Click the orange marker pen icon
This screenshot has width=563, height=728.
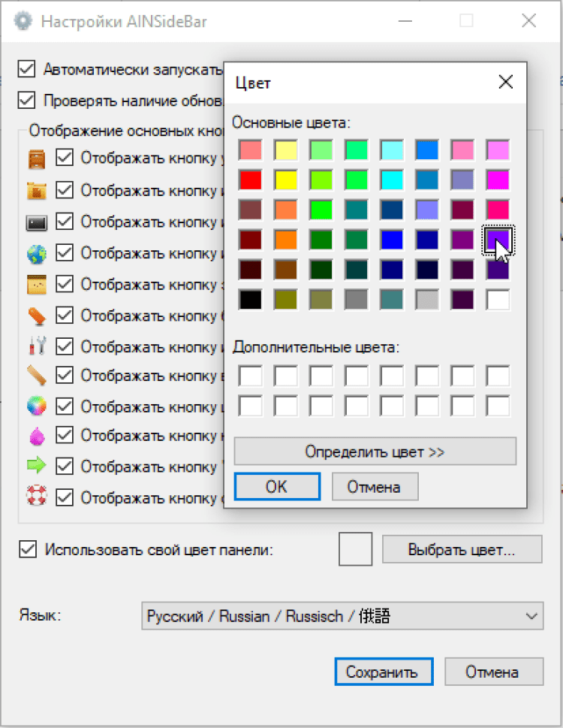pos(37,316)
